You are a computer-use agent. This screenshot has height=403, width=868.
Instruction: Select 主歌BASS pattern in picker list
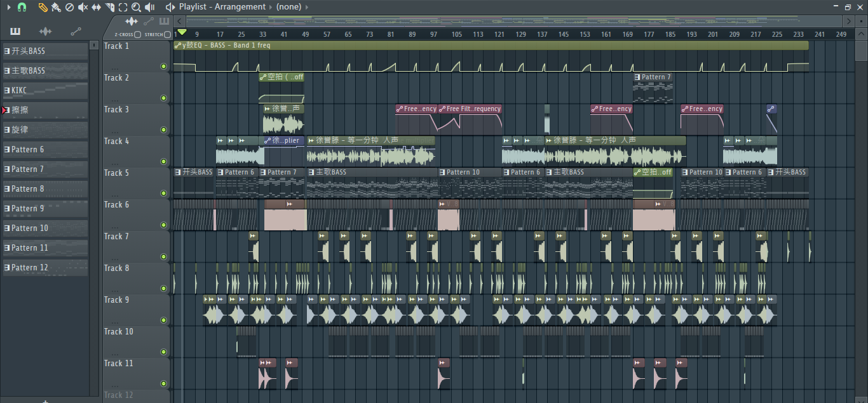point(45,70)
